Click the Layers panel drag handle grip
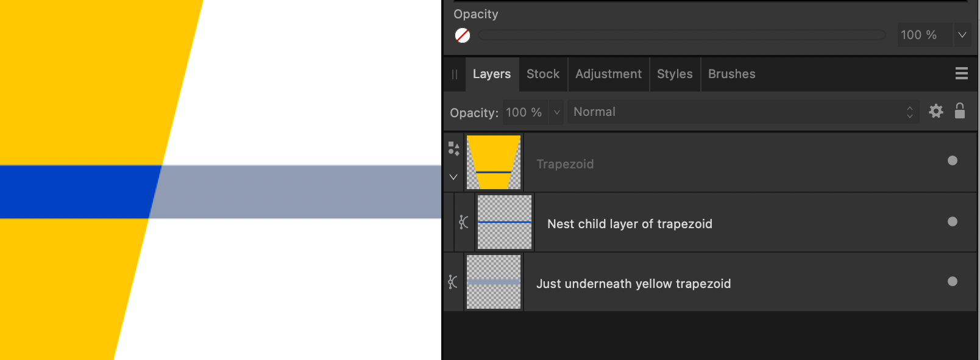This screenshot has width=980, height=360. pos(454,74)
